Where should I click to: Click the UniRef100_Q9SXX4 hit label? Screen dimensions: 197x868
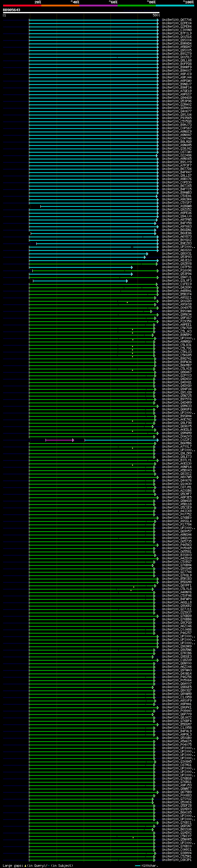point(176,40)
